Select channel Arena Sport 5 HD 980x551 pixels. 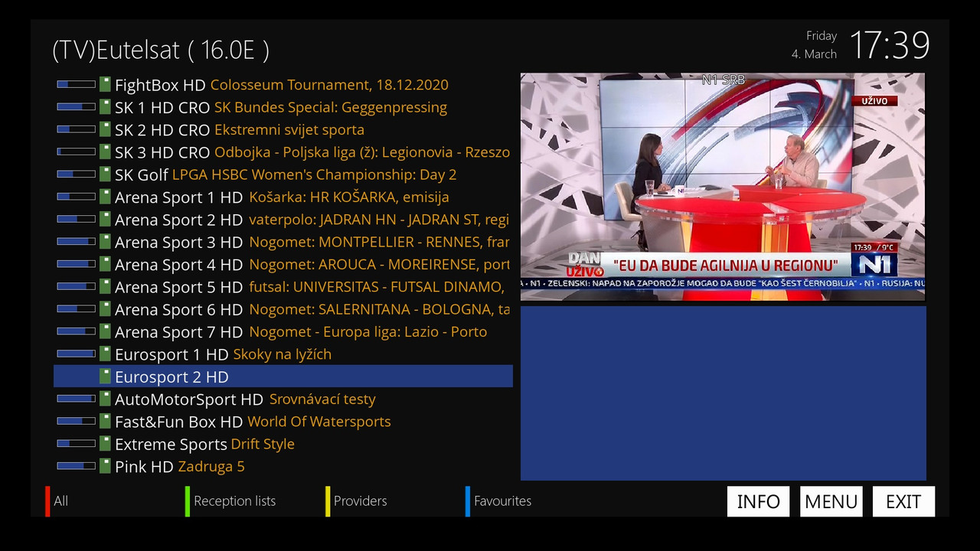178,287
